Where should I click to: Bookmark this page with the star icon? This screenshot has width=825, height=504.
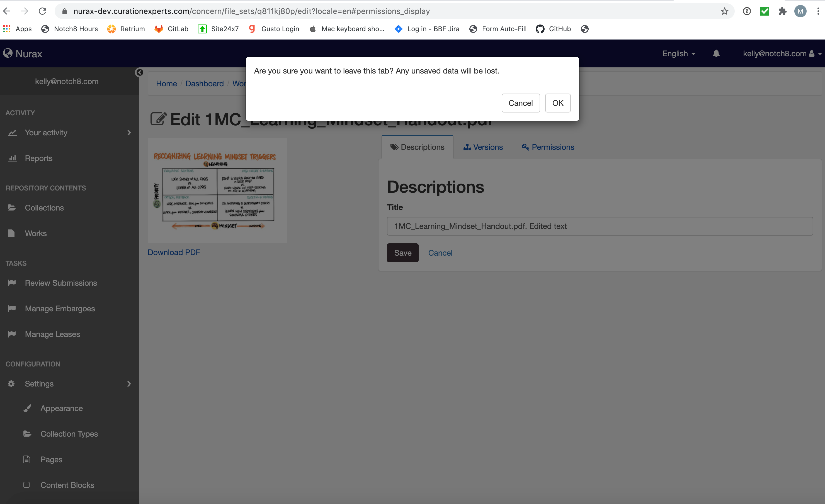click(x=725, y=11)
